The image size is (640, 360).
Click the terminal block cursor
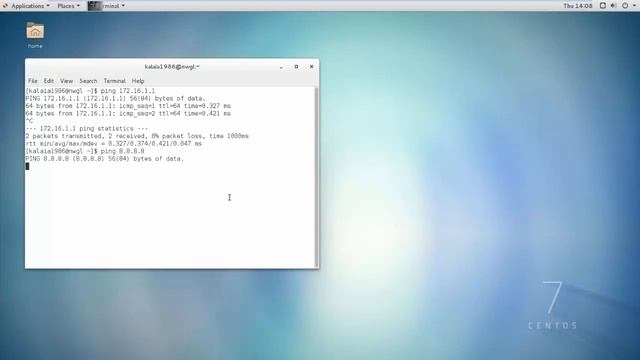point(27,166)
